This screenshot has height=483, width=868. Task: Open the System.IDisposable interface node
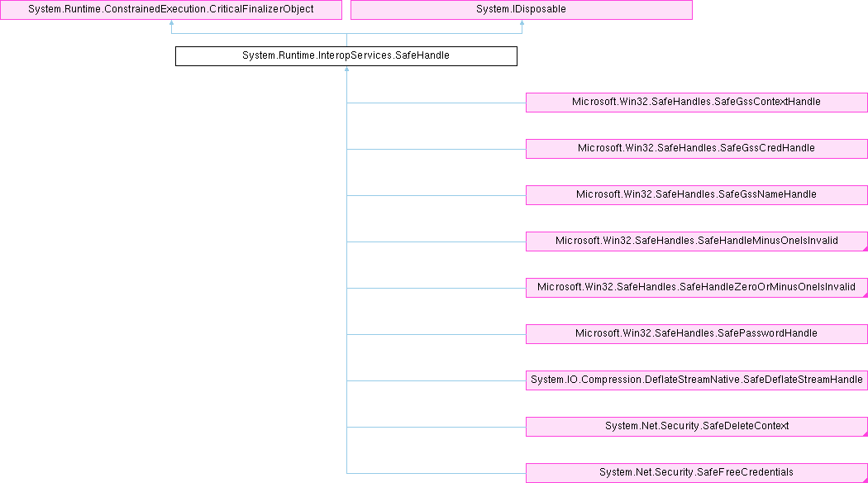coord(521,10)
